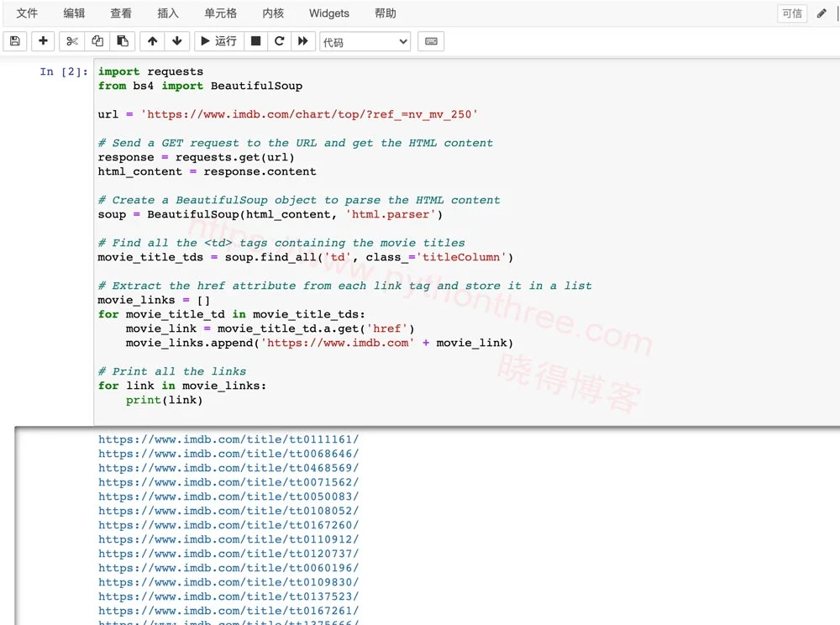The height and width of the screenshot is (625, 840).
Task: Open the Widgets menu
Action: pyautogui.click(x=329, y=13)
